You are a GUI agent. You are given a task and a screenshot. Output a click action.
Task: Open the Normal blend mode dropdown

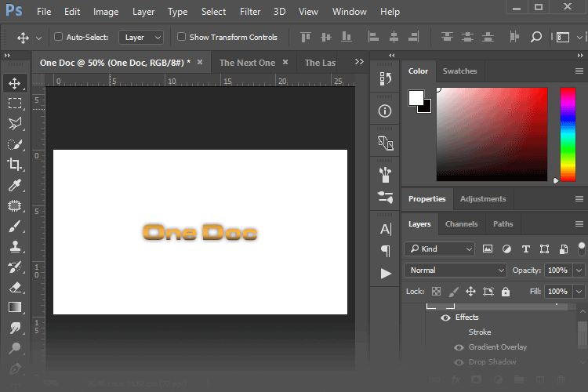click(x=456, y=270)
